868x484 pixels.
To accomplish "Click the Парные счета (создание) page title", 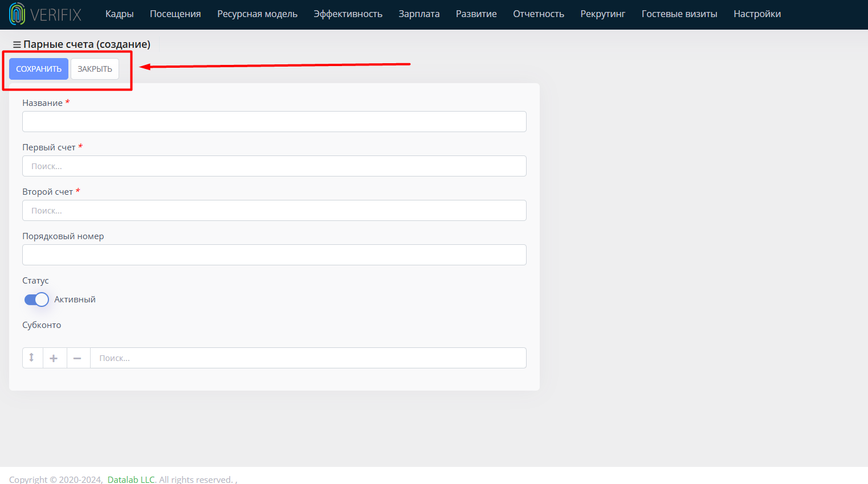I will pos(87,44).
